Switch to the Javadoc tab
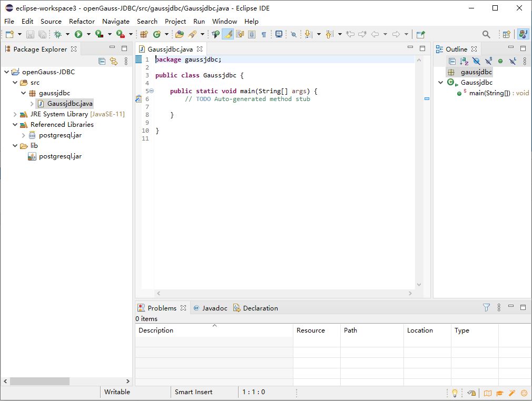Viewport: 532px width, 401px height. click(x=214, y=308)
